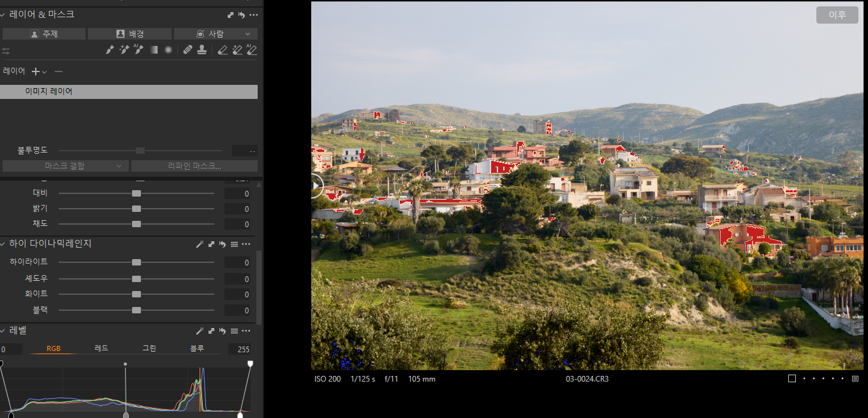868x418 pixels.
Task: Reset the 하이 다이나믹레인지 adjustments
Action: (223, 244)
